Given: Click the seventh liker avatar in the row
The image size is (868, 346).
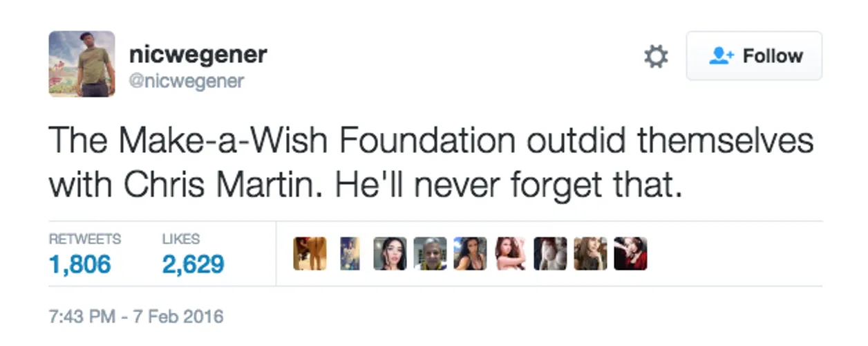Looking at the screenshot, I should pos(550,253).
